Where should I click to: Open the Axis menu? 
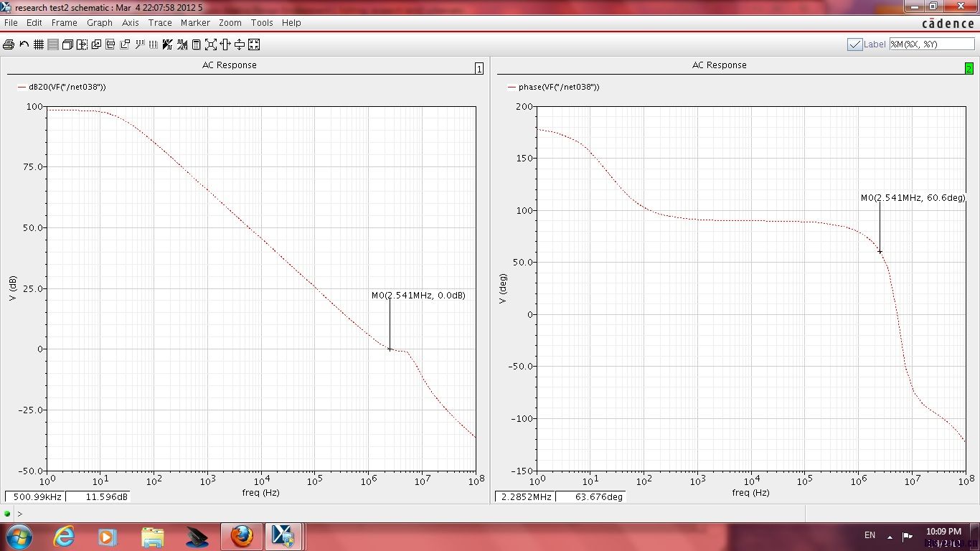[x=131, y=23]
